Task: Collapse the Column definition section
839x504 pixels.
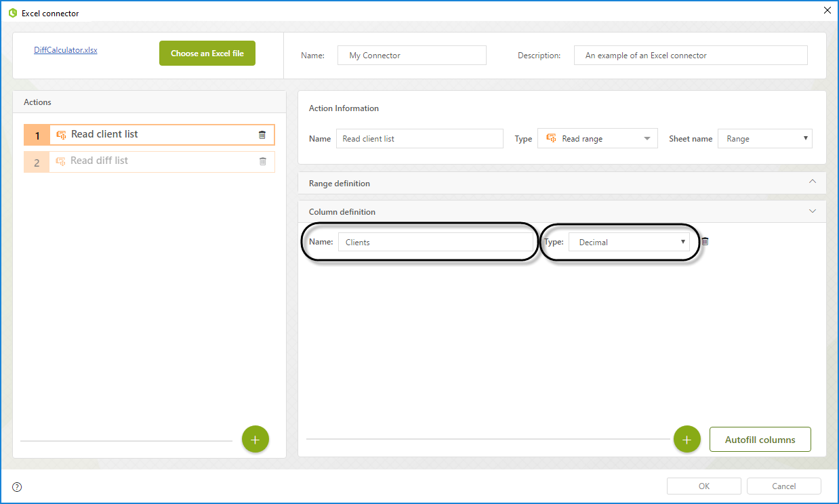Action: coord(813,211)
